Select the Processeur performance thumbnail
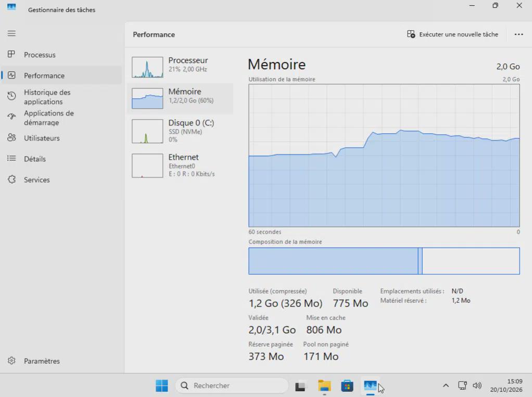532x397 pixels. coord(148,67)
